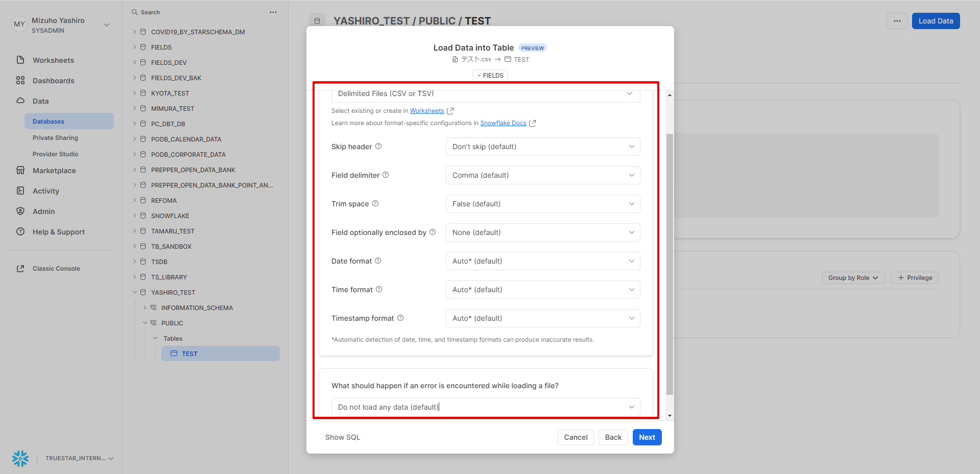Go to Marketplace in the sidebar
Viewport: 980px width, 474px height.
pyautogui.click(x=54, y=171)
